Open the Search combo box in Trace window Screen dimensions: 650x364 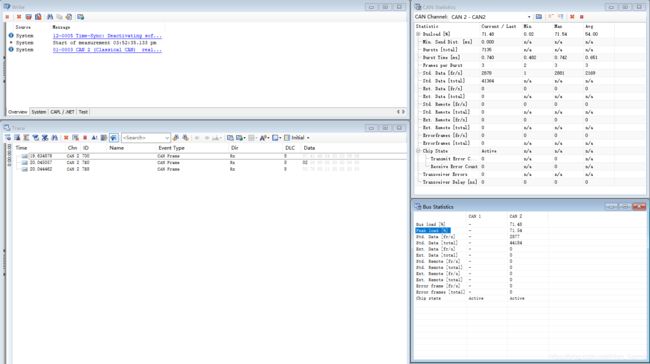coord(146,138)
